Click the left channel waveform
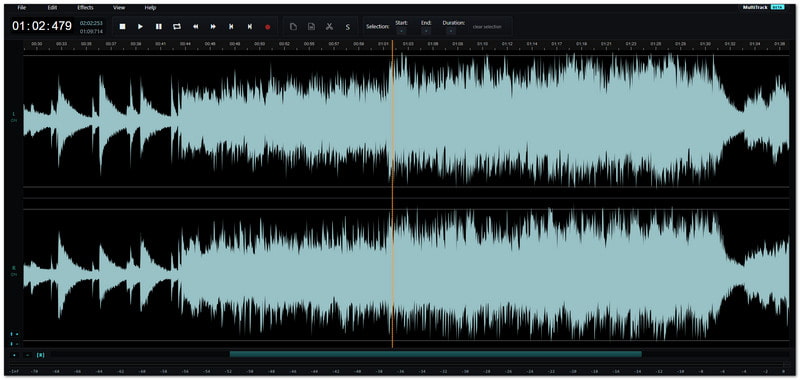Screen dimensions: 800x380 406,120
